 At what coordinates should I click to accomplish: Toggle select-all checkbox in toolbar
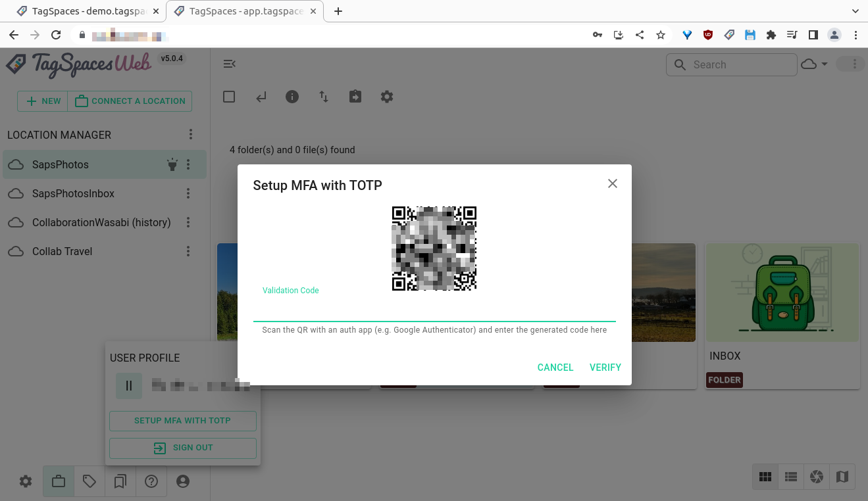click(x=229, y=97)
